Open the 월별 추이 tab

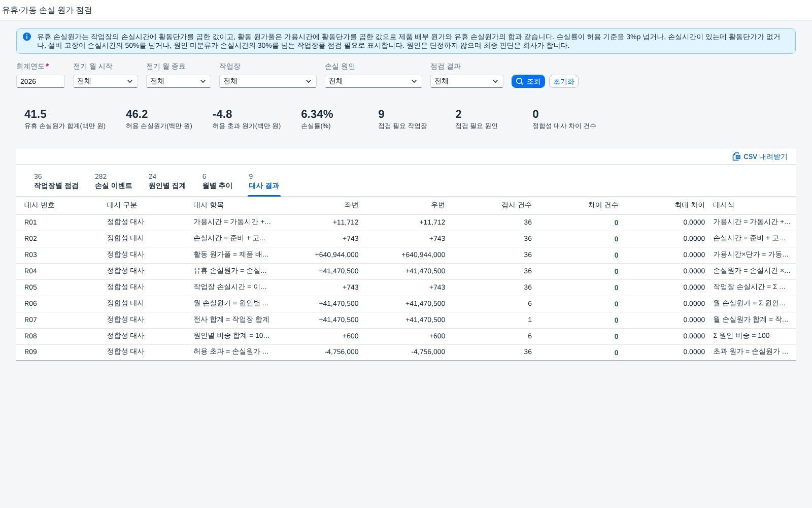click(217, 181)
